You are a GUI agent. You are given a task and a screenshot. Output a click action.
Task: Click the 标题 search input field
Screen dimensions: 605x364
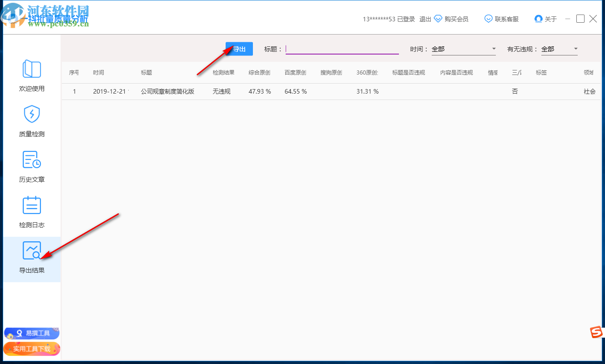[x=342, y=49]
